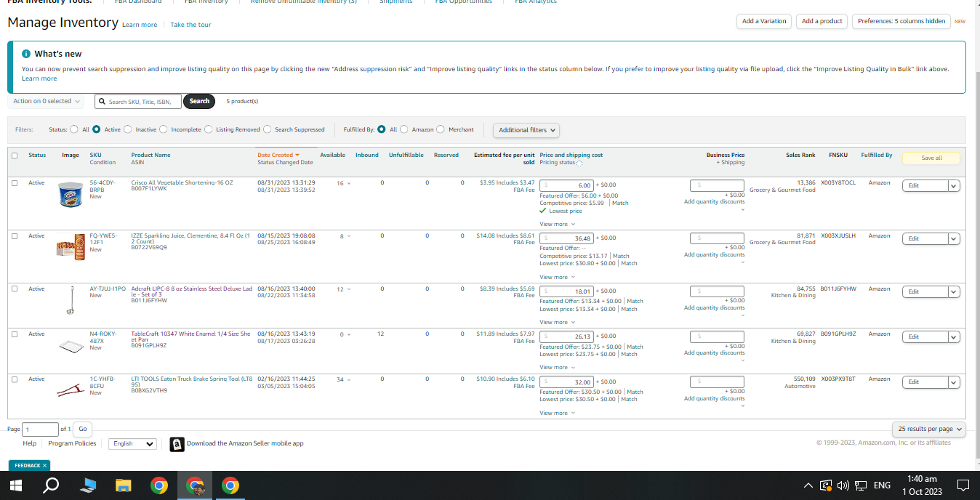Viewport: 980px width, 500px height.
Task: Expand the Additional filters dropdown
Action: [528, 130]
